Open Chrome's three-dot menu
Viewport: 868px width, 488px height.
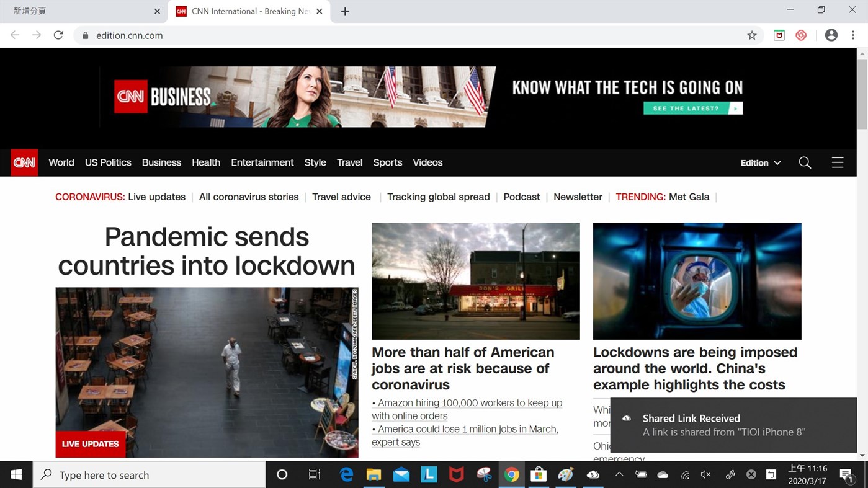click(x=853, y=35)
